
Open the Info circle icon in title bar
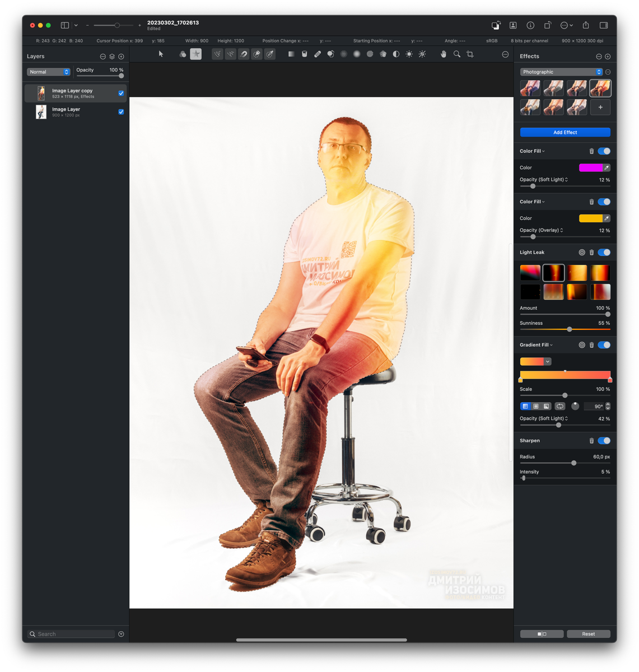point(530,25)
